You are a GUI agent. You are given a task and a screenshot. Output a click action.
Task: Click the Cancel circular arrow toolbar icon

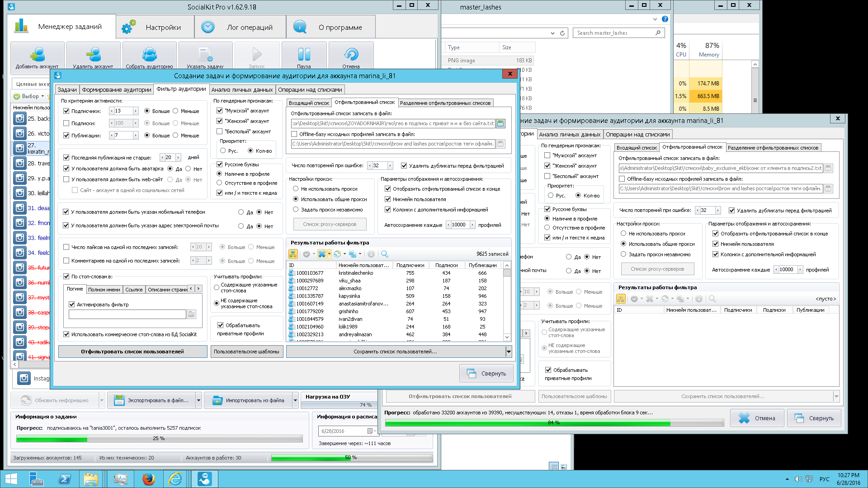351,54
